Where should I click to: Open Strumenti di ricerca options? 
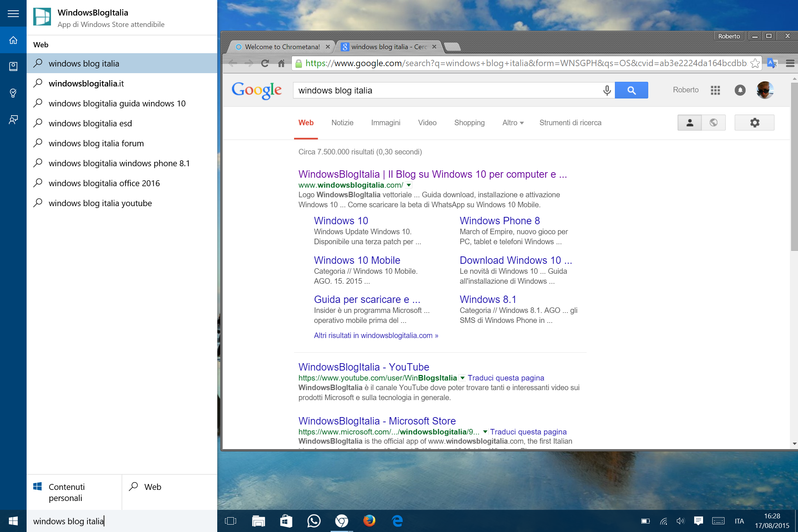570,123
